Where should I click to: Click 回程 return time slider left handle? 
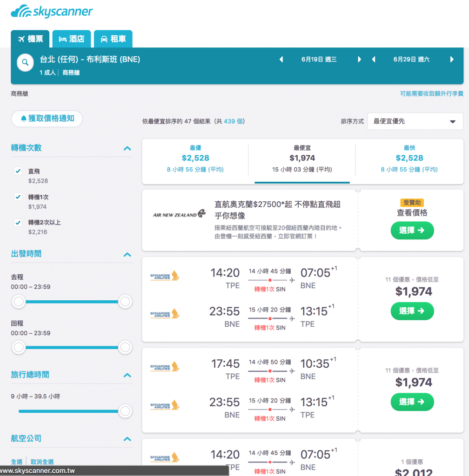[x=19, y=347]
